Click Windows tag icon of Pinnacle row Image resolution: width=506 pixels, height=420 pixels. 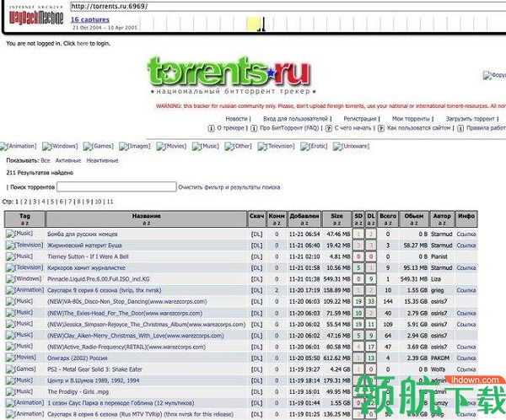(x=24, y=278)
